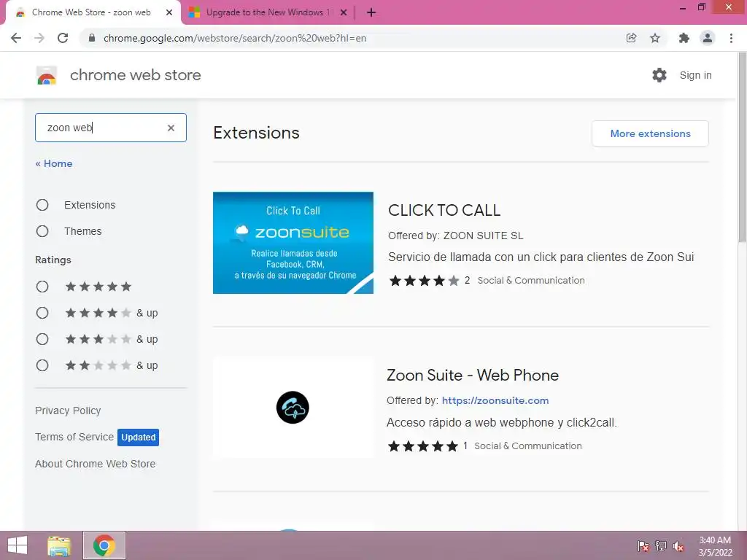
Task: Filter by two stars & up
Action: coord(42,365)
